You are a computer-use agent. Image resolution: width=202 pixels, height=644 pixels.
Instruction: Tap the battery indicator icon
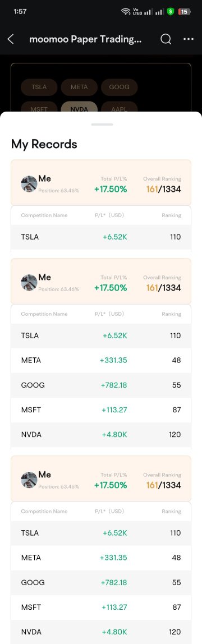pos(184,11)
